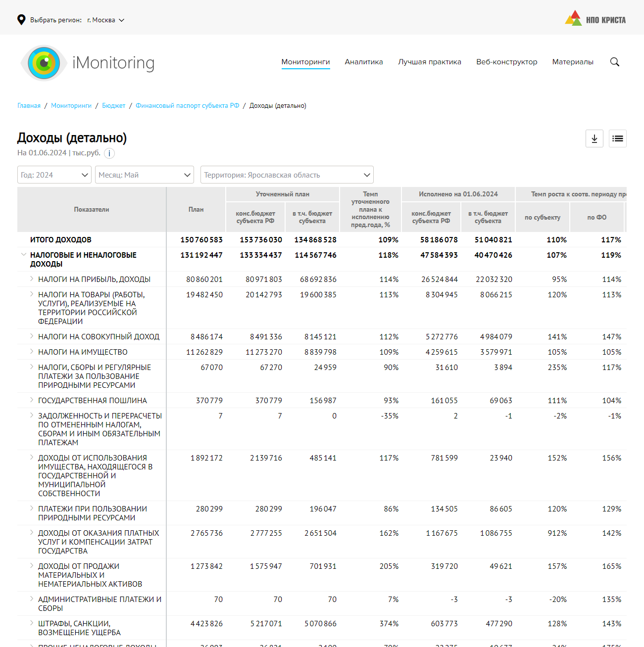The image size is (644, 647).
Task: Expand НАЛОГИ НА ПРИБЫЛЬ, ДОХОДЫ row
Action: [32, 279]
